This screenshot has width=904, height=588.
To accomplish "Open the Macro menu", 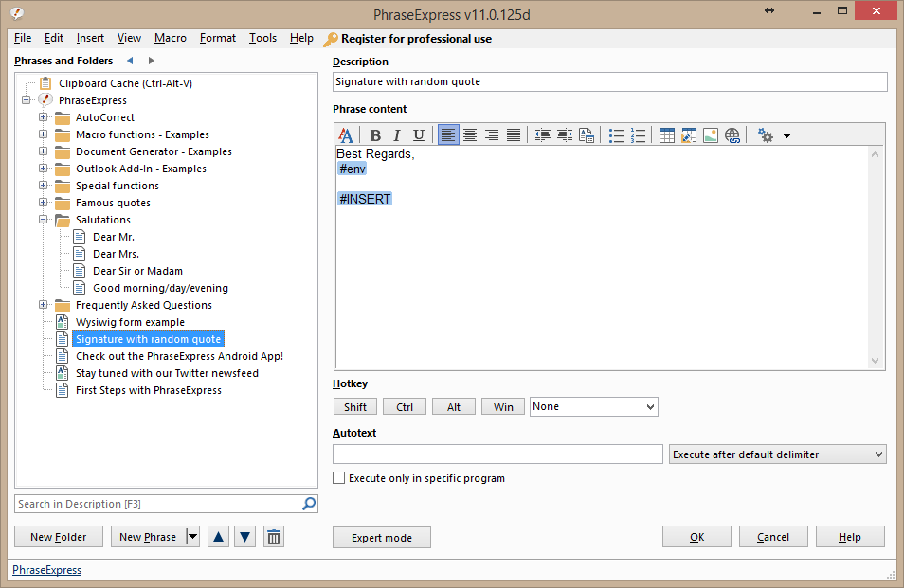I will click(171, 39).
